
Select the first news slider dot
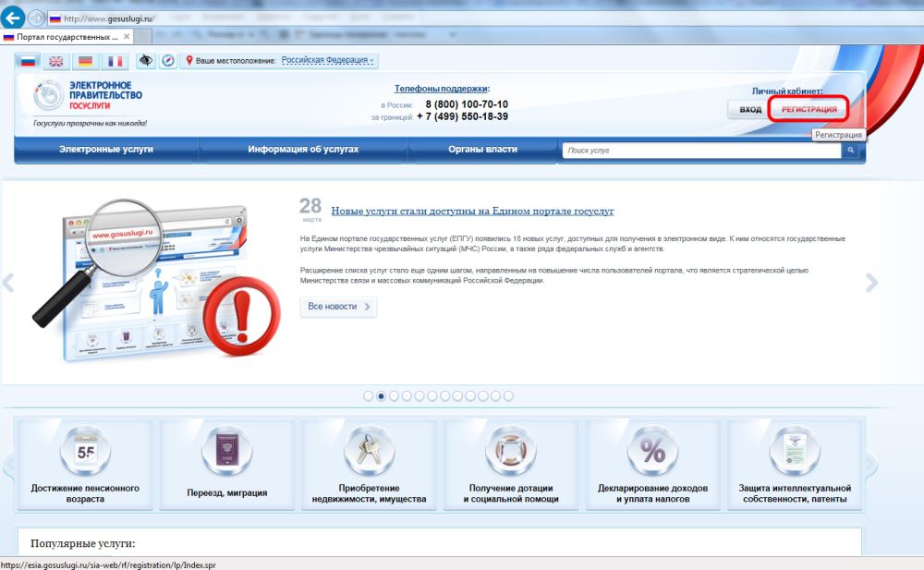[x=369, y=396]
